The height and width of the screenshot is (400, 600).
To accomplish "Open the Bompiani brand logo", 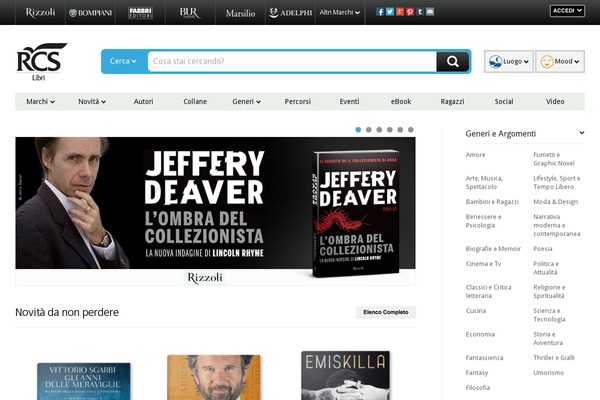I will pyautogui.click(x=90, y=13).
